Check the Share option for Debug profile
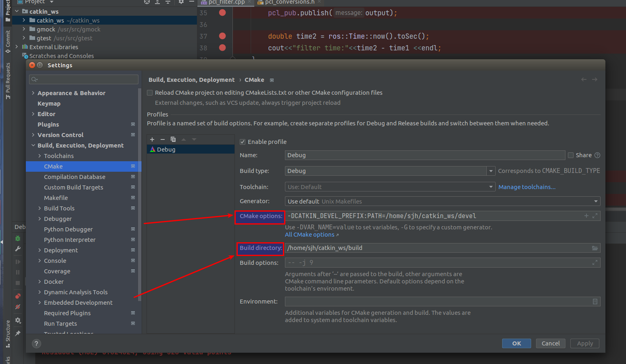This screenshot has width=626, height=364. click(571, 155)
